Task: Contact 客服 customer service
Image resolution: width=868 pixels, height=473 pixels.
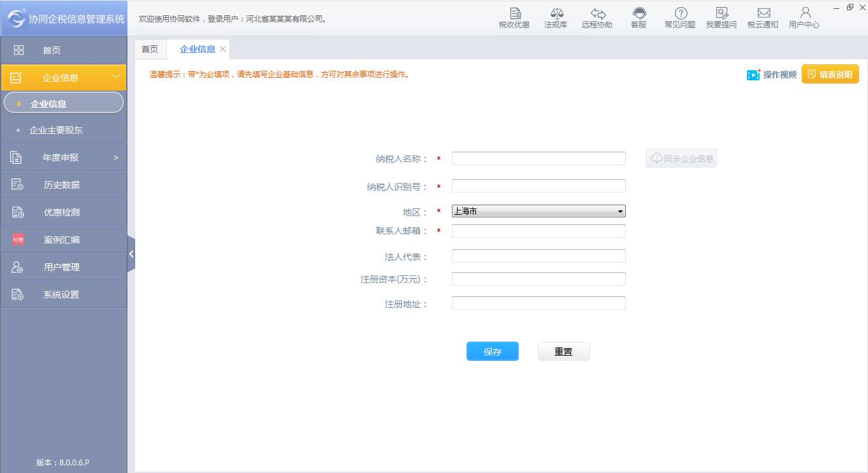Action: (x=639, y=18)
